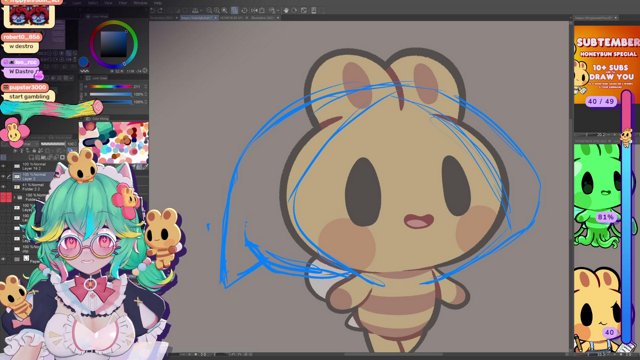Click the hue rainbow slider bar
This screenshot has height=360, width=640.
pyautogui.click(x=110, y=87)
